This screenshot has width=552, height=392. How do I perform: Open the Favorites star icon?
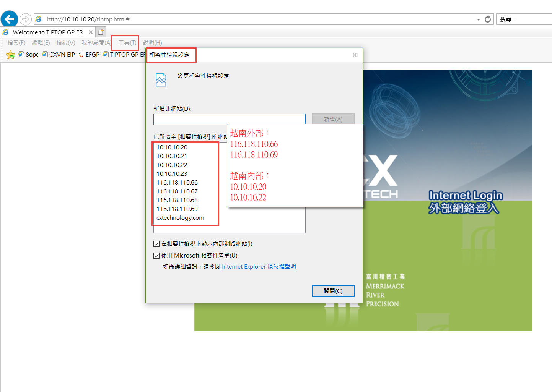(x=10, y=55)
